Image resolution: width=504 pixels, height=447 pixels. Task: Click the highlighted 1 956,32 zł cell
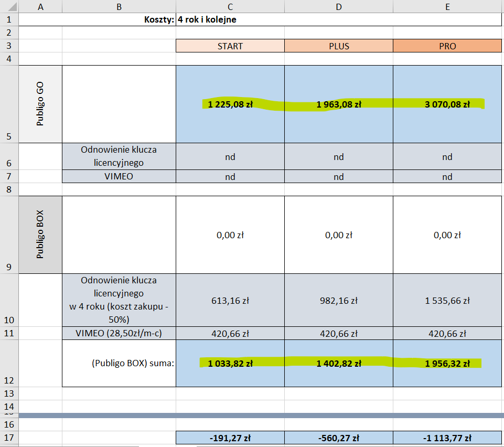[447, 363]
